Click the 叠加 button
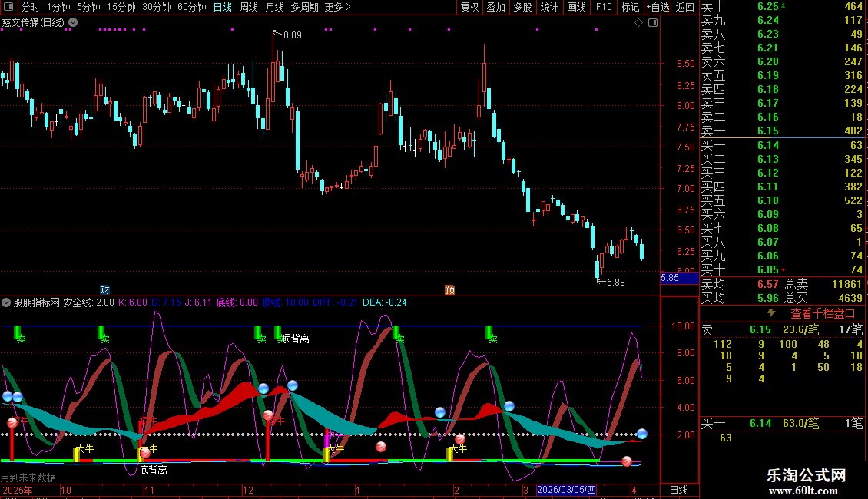Screen dimensions: 868x499 (x=496, y=7)
